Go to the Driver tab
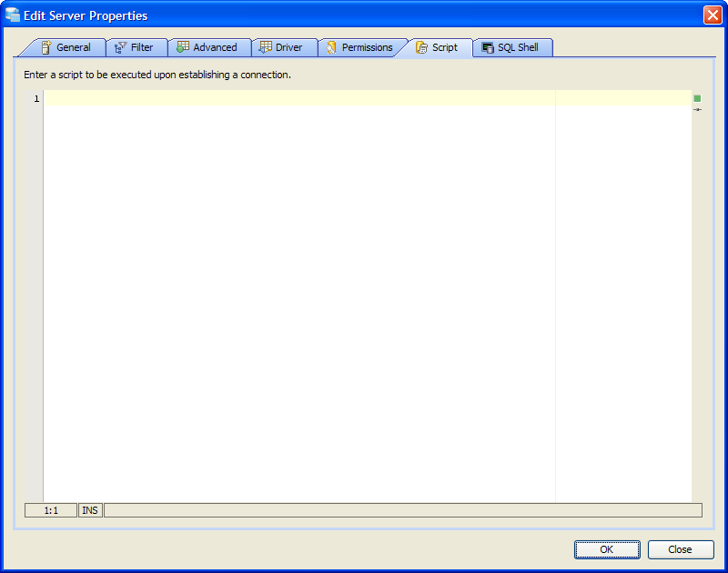Viewport: 728px width, 573px height. coord(284,47)
